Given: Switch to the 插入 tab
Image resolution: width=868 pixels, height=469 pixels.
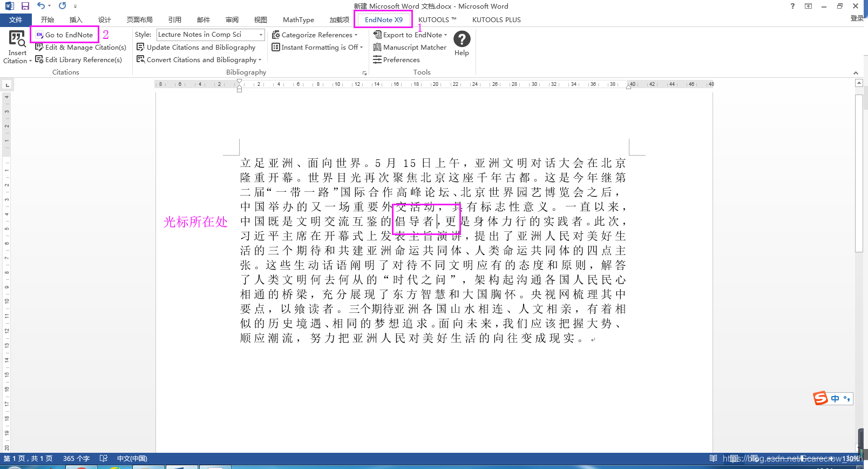Looking at the screenshot, I should coord(76,20).
